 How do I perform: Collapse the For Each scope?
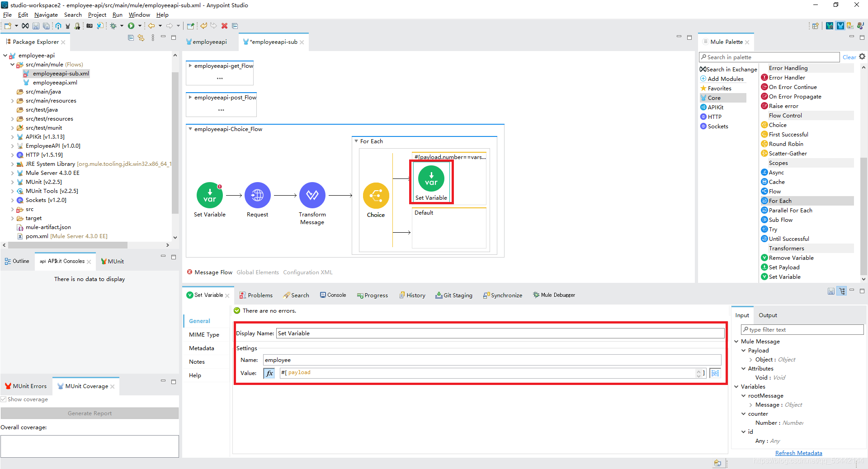(356, 141)
